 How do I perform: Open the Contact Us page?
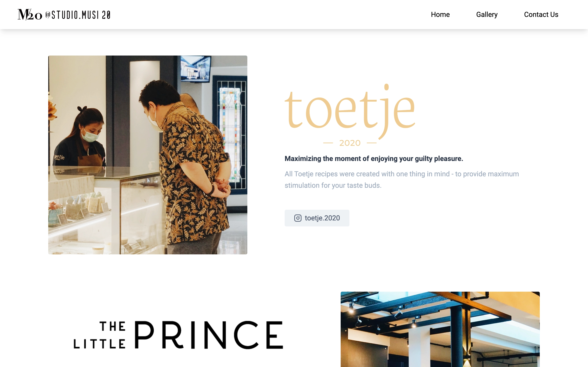(541, 15)
